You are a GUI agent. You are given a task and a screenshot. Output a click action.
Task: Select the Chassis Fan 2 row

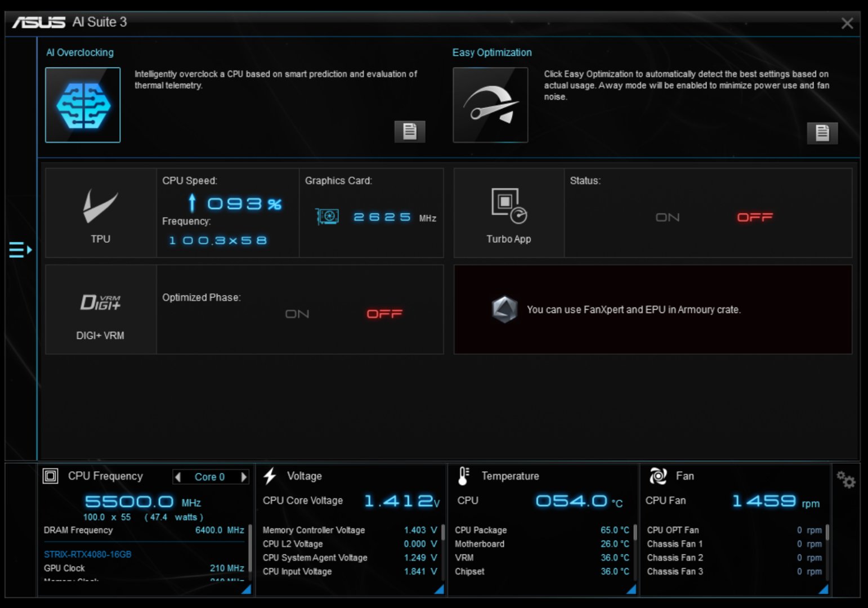click(x=735, y=557)
